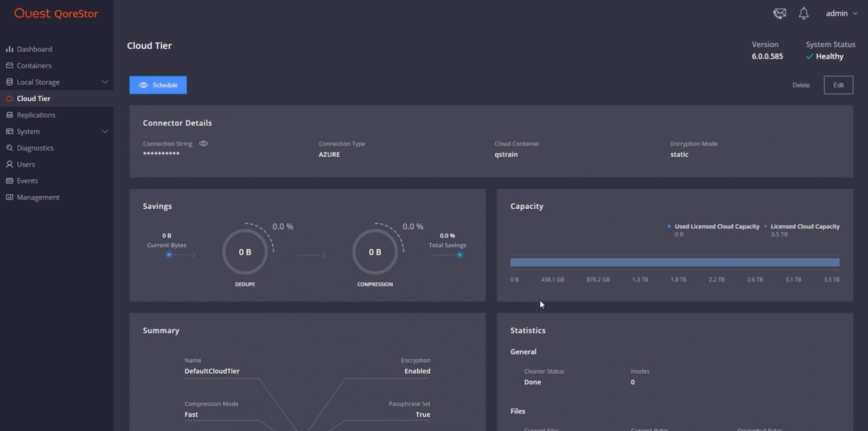Screen dimensions: 868x431
Task: Open the Containers page
Action: coord(34,66)
